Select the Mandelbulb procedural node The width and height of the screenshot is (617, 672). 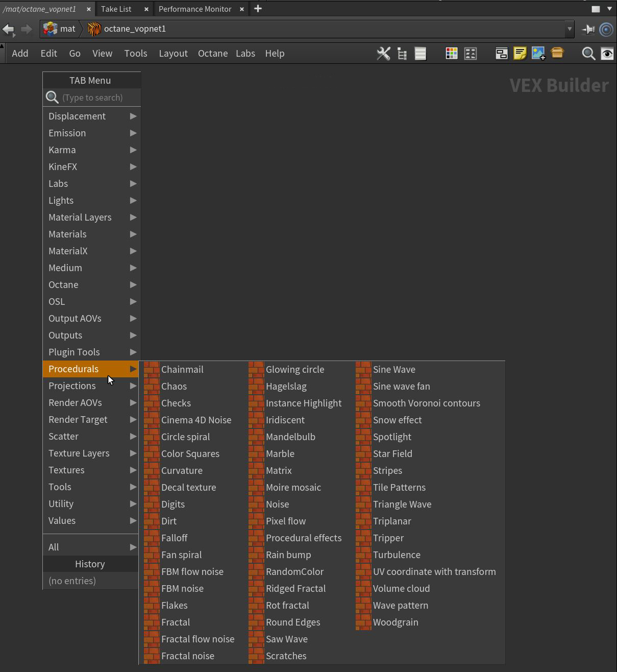coord(290,437)
